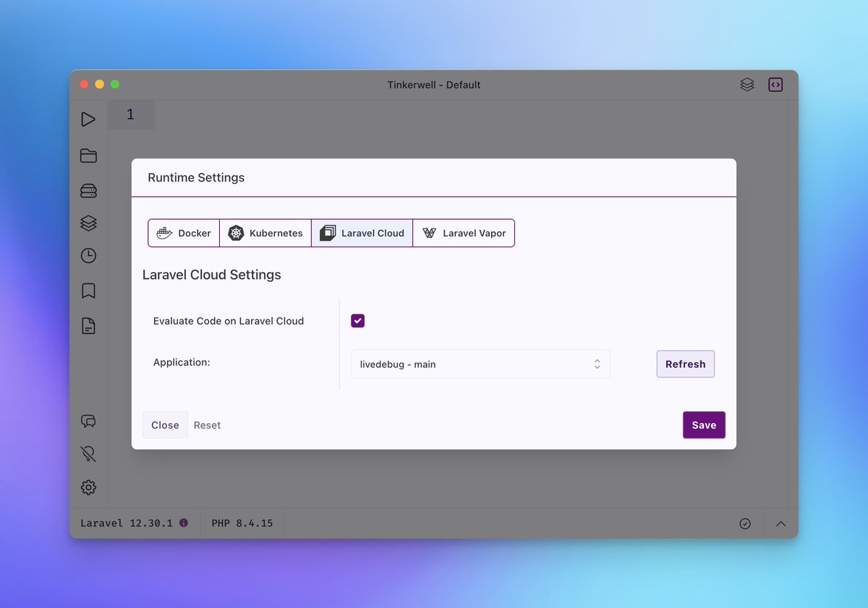Click the Refresh button
This screenshot has height=608, width=868.
click(x=685, y=364)
